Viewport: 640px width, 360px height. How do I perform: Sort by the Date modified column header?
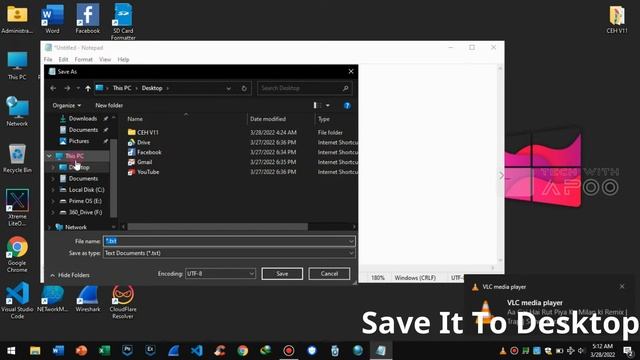click(x=268, y=119)
